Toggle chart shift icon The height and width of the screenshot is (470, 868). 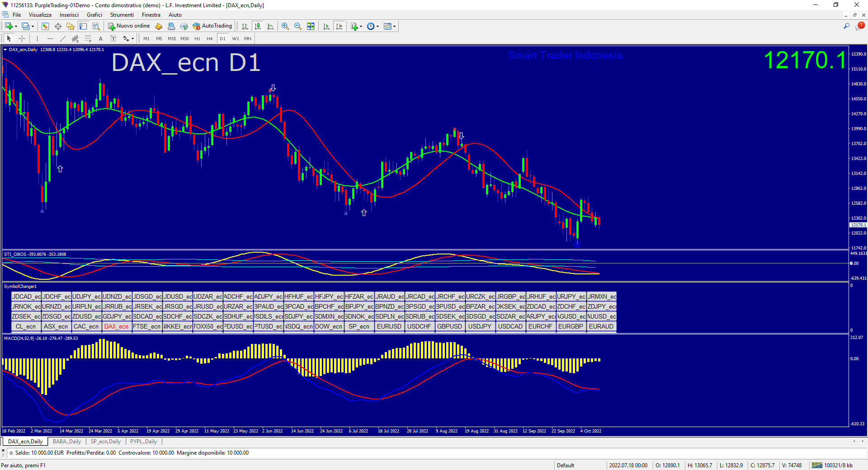(339, 26)
